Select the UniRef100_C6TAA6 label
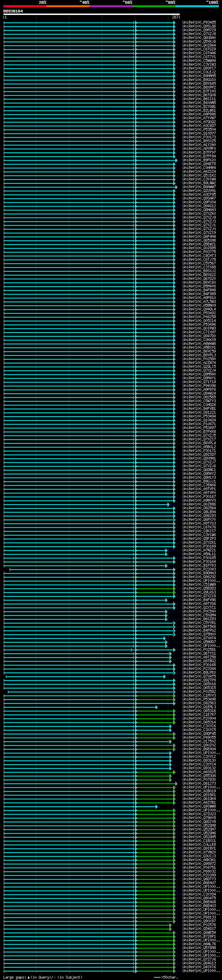 pyautogui.click(x=199, y=53)
